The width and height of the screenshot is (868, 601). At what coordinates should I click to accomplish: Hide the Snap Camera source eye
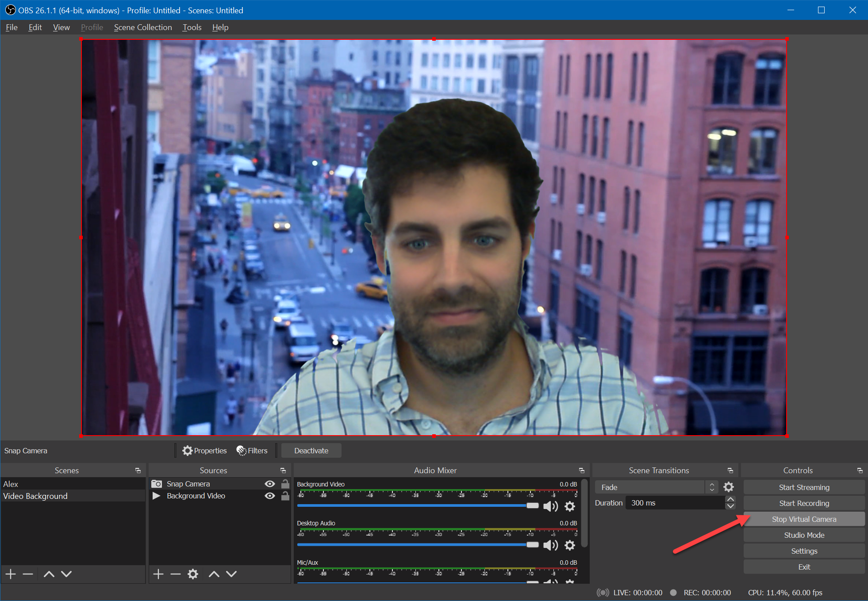pyautogui.click(x=269, y=484)
